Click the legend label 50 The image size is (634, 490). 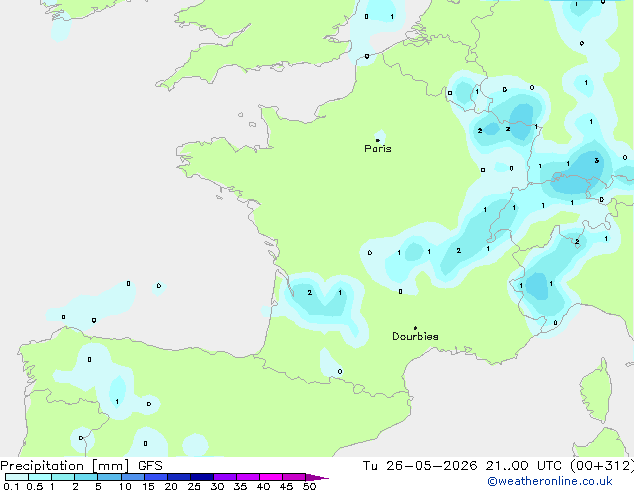point(309,486)
